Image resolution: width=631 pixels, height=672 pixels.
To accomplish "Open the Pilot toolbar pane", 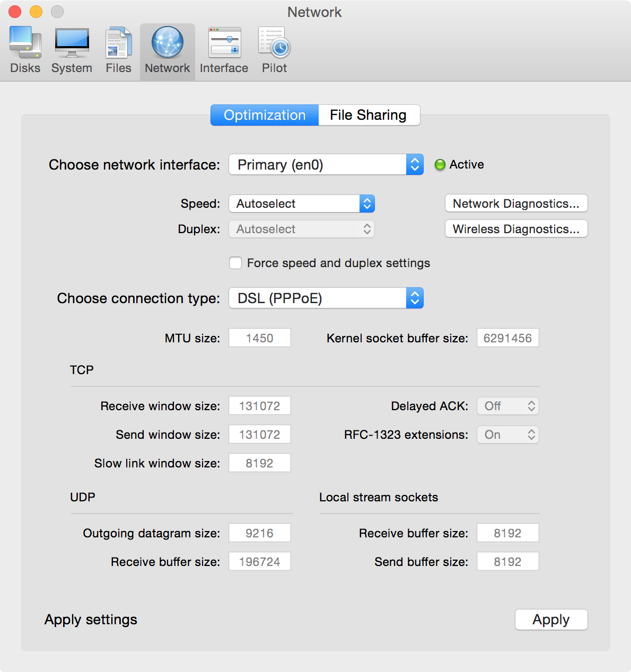I will coord(274,51).
